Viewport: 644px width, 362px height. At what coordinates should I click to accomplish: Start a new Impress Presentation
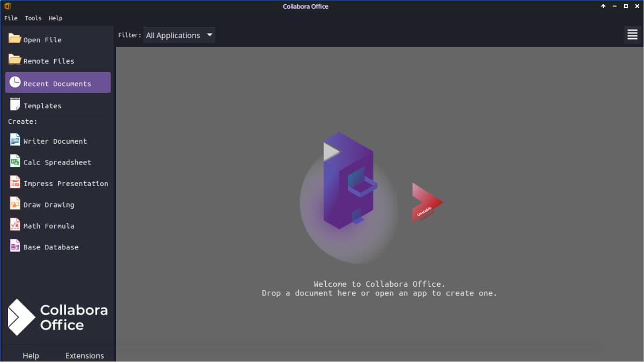coord(58,183)
